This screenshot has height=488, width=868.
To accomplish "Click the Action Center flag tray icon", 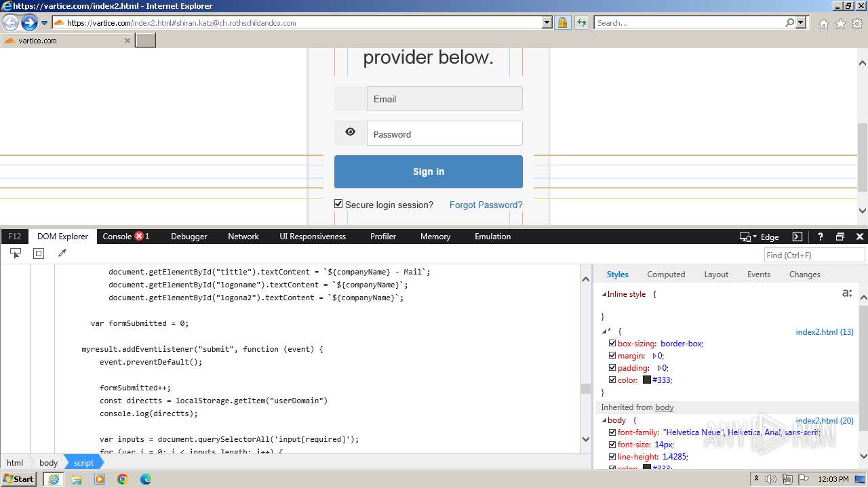I will pyautogui.click(x=802, y=479).
